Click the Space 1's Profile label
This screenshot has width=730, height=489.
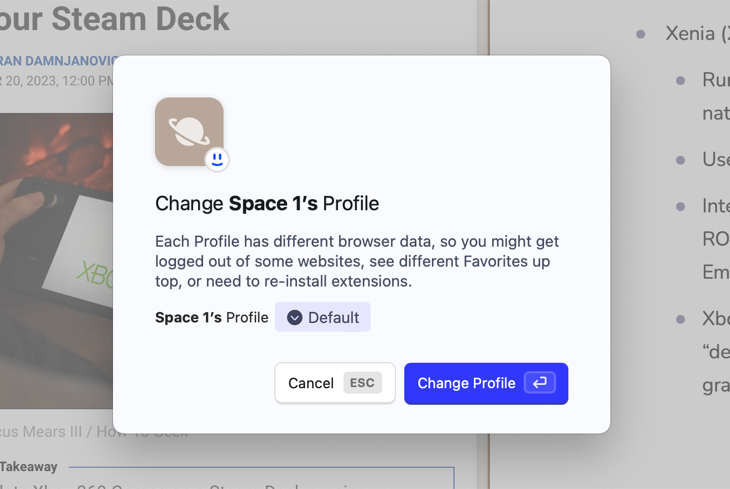pyautogui.click(x=212, y=318)
